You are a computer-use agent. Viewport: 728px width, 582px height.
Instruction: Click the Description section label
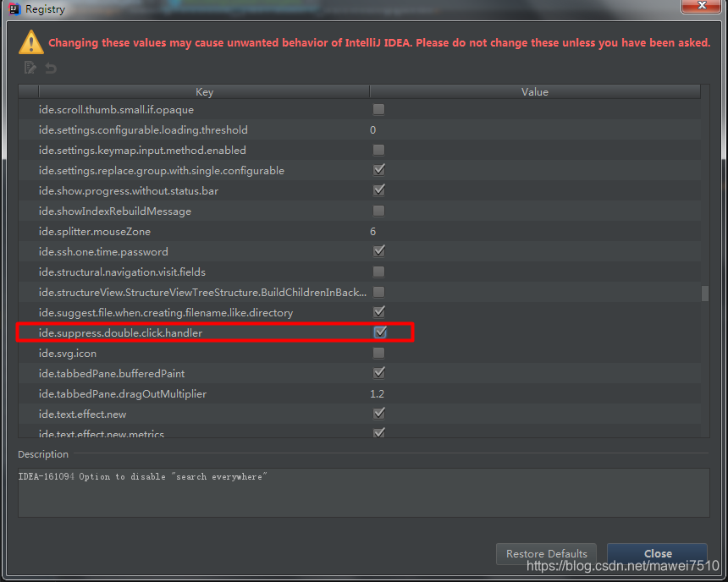[x=43, y=454]
